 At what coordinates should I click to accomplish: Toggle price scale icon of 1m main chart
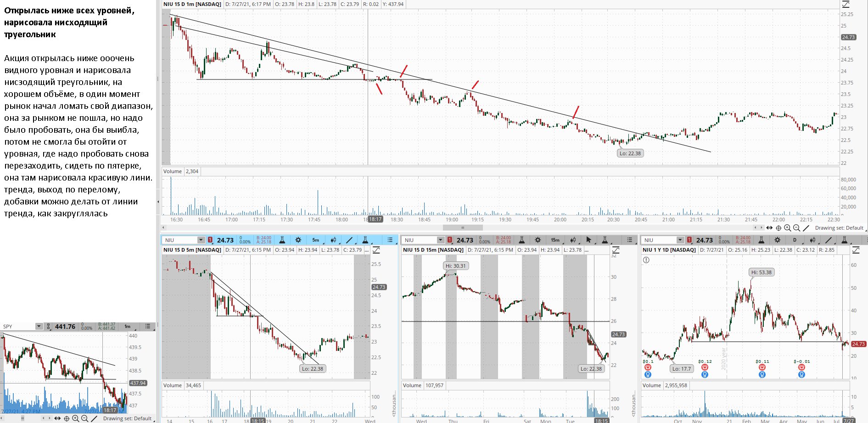pos(846,4)
